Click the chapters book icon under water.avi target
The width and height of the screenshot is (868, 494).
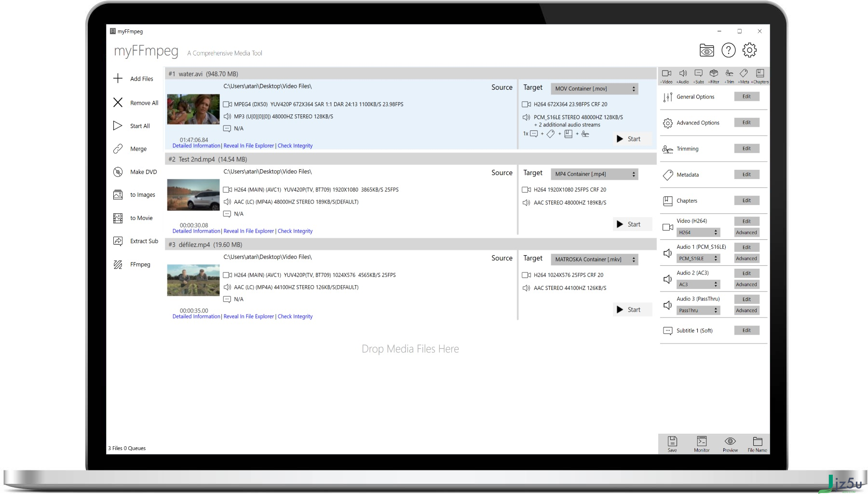569,134
